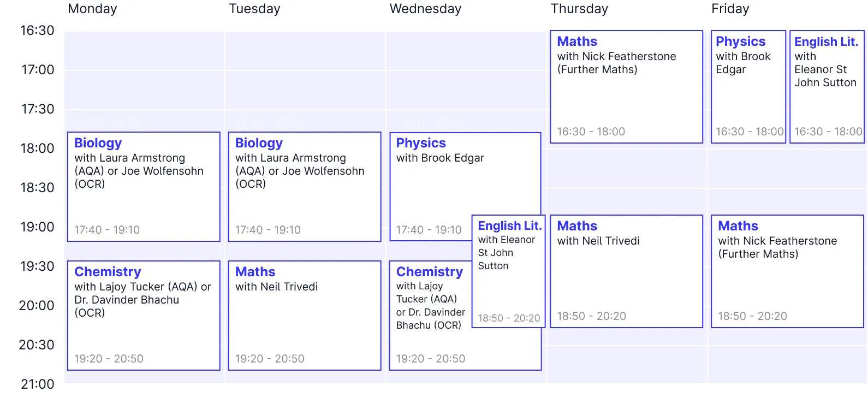Select Thursday's evening Maths with Neil Trivedi
Viewport: 868px width, 404px height.
pyautogui.click(x=626, y=270)
